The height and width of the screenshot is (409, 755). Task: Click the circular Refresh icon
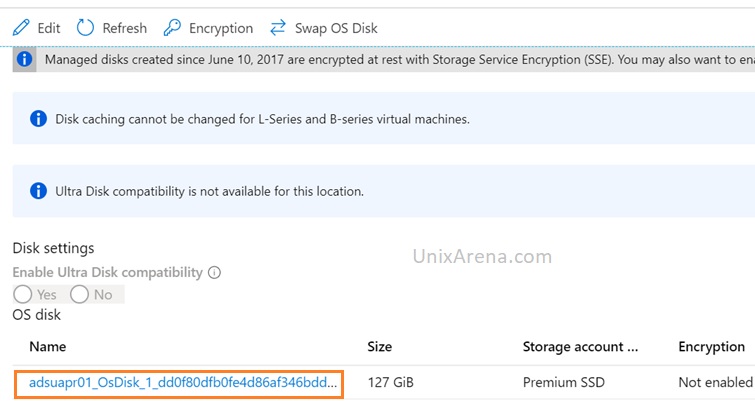85,27
